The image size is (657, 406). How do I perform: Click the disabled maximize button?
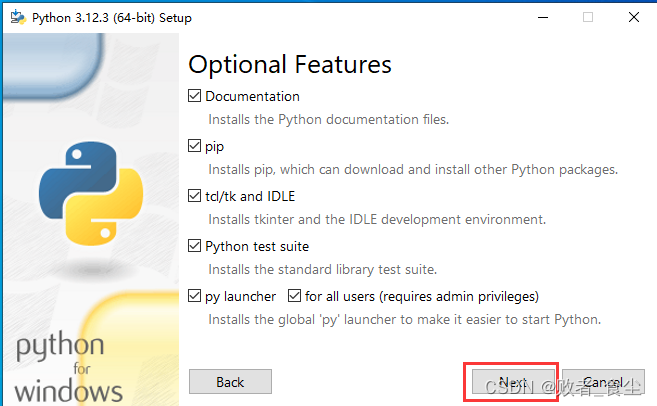pos(588,17)
